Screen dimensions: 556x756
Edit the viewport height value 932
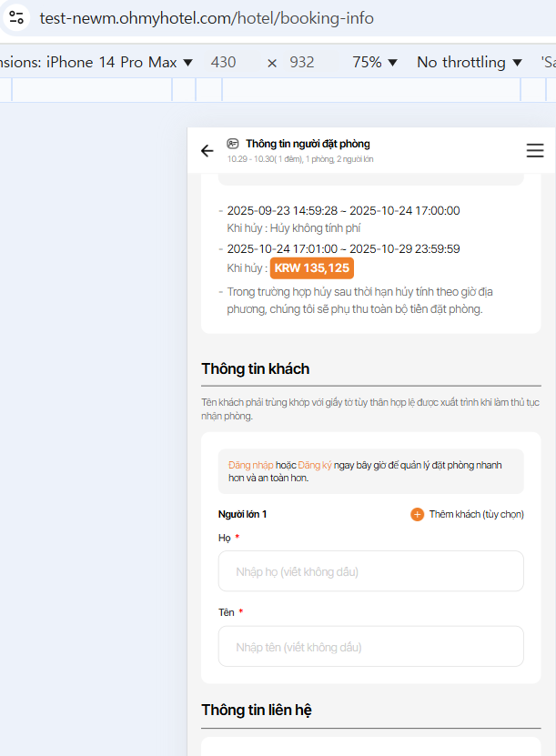point(302,62)
